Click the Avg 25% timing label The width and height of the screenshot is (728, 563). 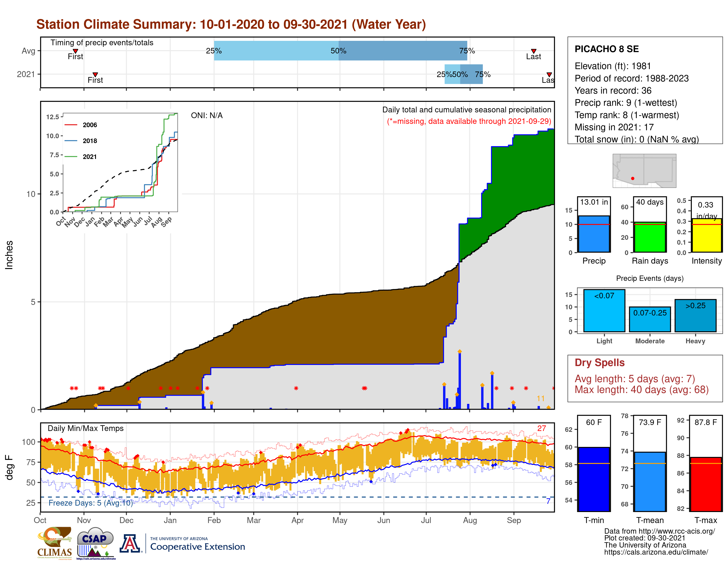tap(214, 51)
